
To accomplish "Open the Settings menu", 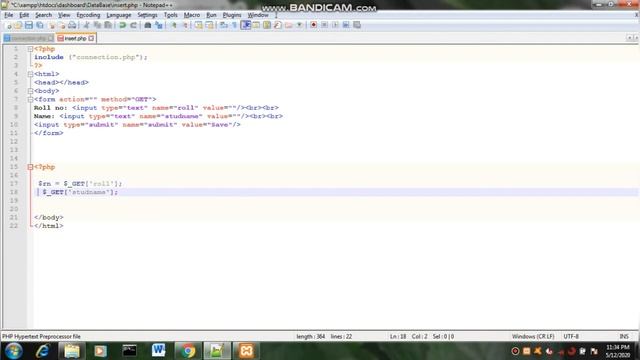I will [147, 15].
